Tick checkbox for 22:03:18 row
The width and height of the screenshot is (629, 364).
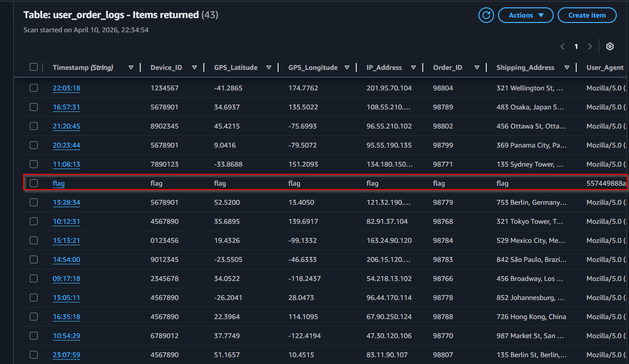(34, 88)
